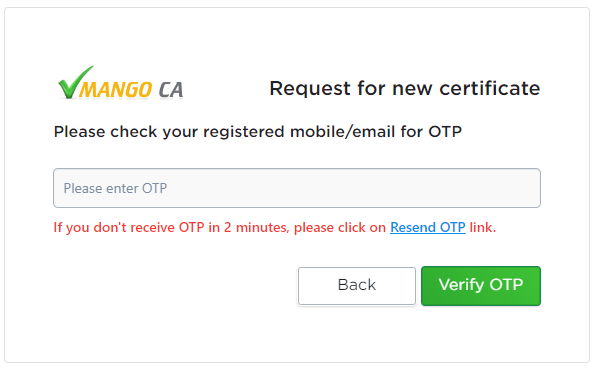Click the placeholder text in OTP box

click(x=115, y=188)
